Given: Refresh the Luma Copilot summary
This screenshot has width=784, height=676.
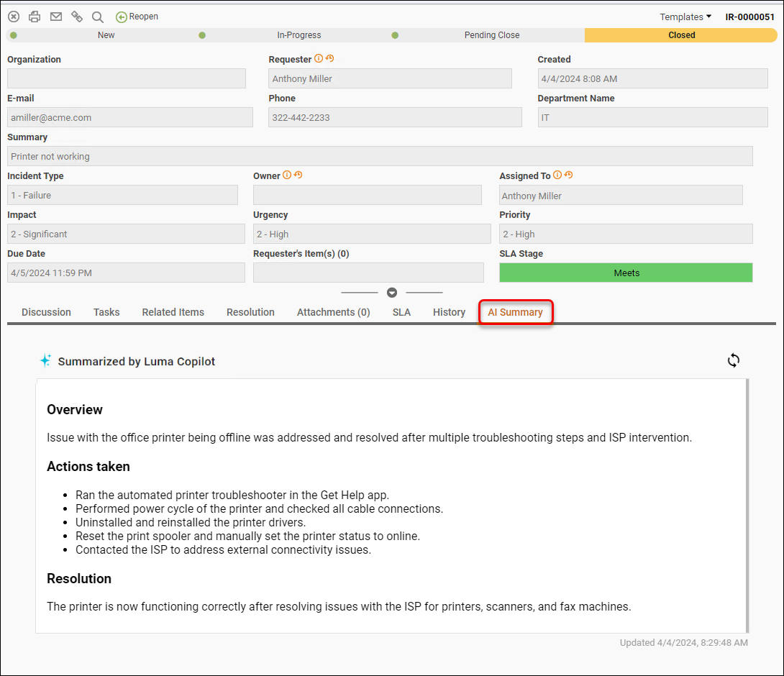Looking at the screenshot, I should coord(733,360).
